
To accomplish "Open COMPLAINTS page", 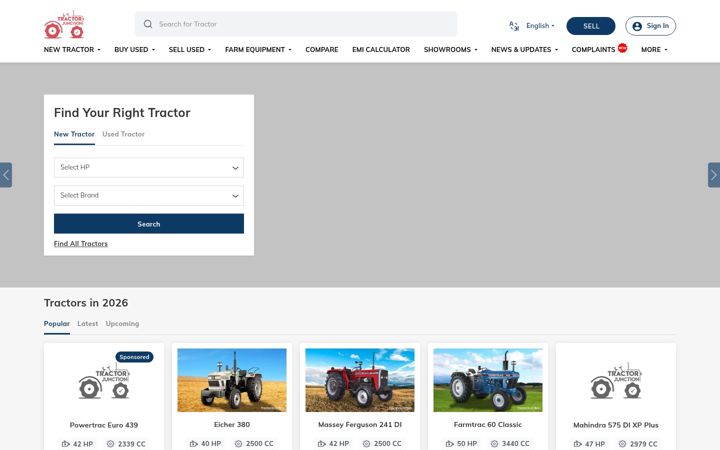I will [x=593, y=50].
